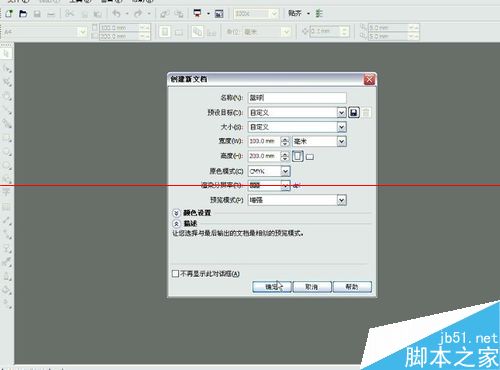Image resolution: width=500 pixels, height=370 pixels.
Task: Open the 大小 size dropdown
Action: (341, 127)
